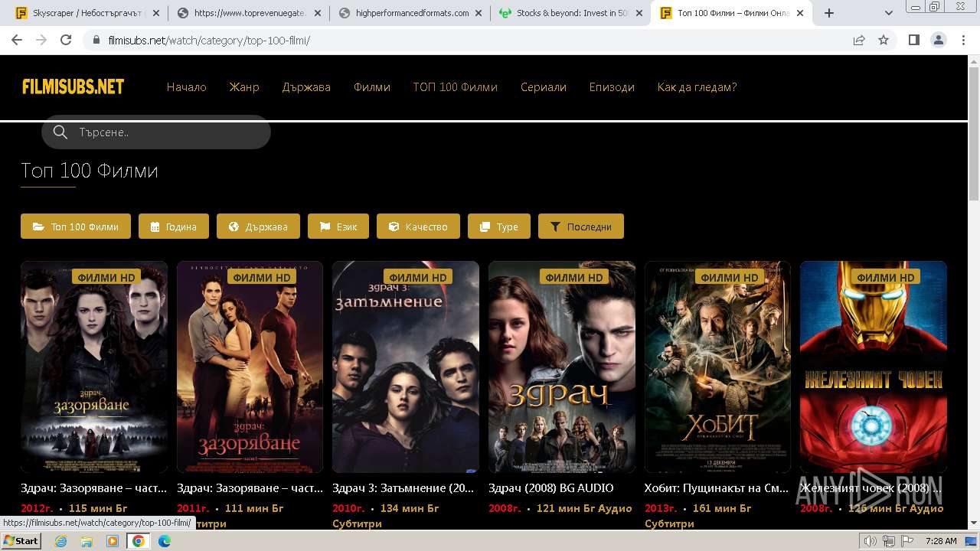Go forward using the browser forward arrow
Viewport: 980px width, 551px height.
point(41,41)
